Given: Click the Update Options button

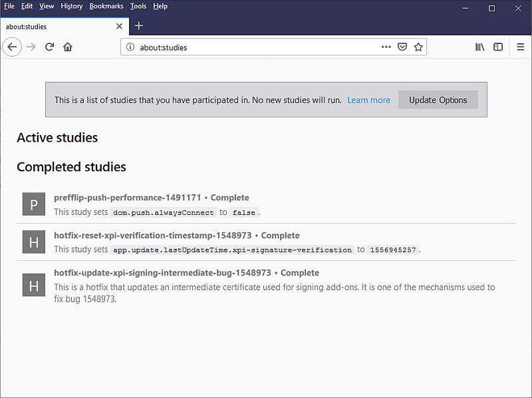Looking at the screenshot, I should click(438, 100).
